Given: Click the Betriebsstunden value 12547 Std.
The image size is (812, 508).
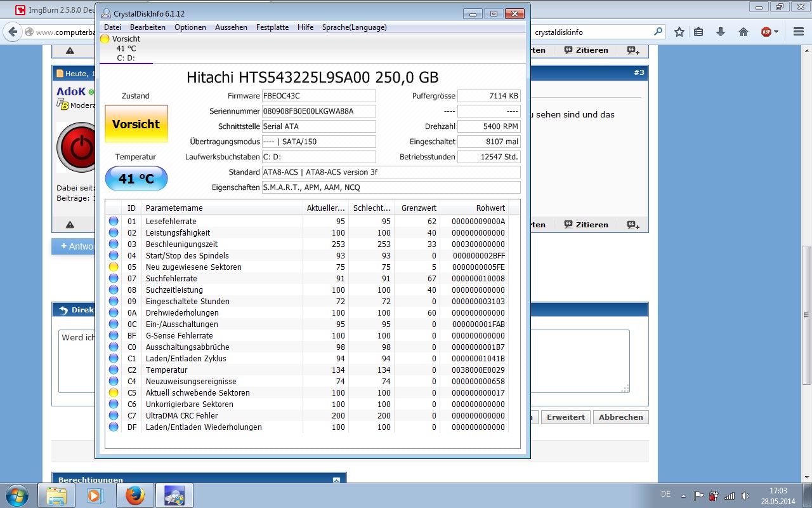Looking at the screenshot, I should [x=489, y=157].
